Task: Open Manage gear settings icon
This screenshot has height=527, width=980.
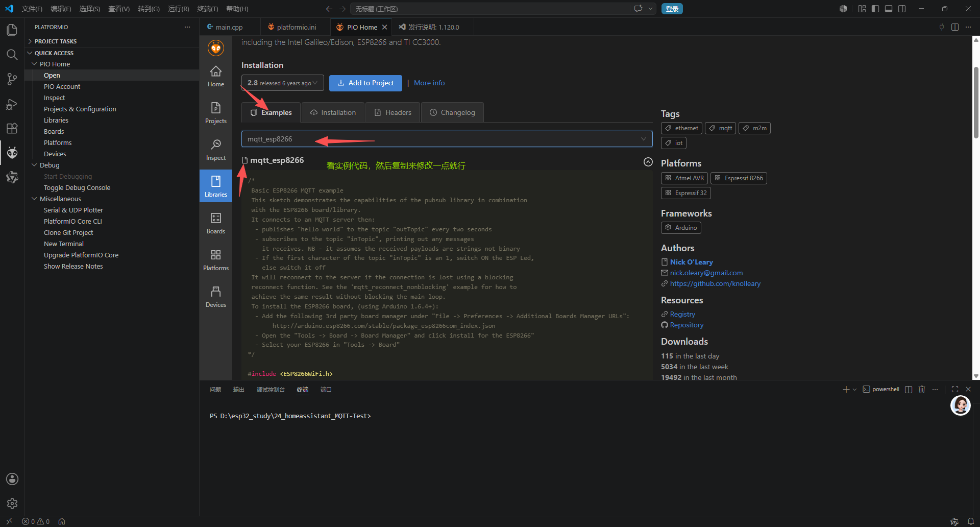Action: coord(12,504)
